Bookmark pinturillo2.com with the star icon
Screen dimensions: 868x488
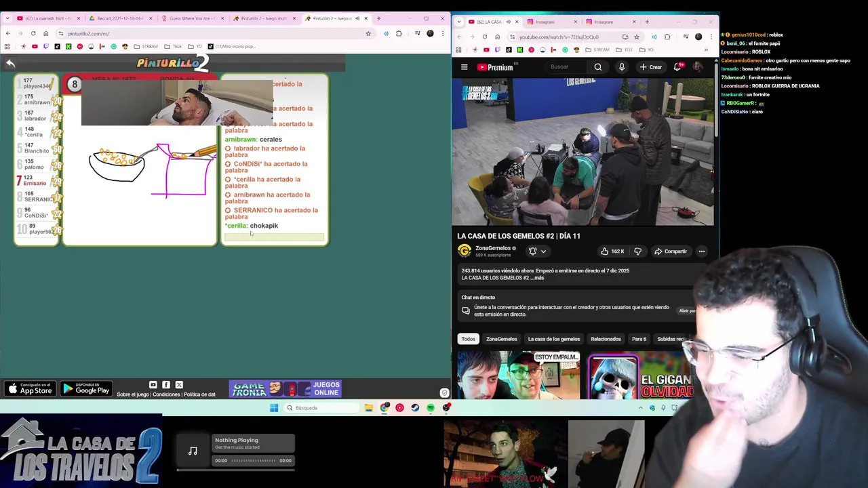(368, 33)
